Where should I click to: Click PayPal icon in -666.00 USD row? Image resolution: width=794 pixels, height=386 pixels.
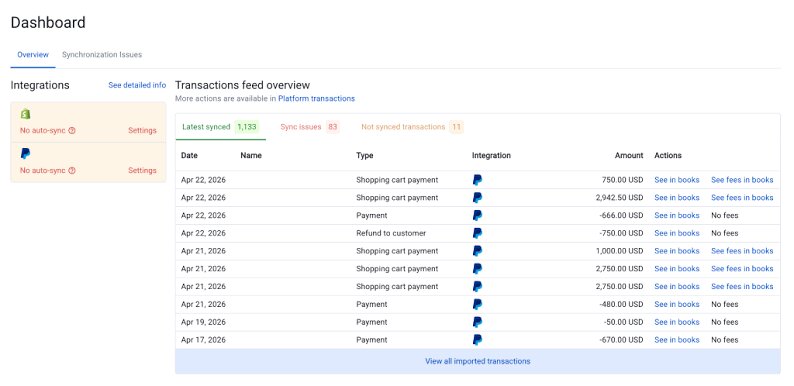(477, 215)
